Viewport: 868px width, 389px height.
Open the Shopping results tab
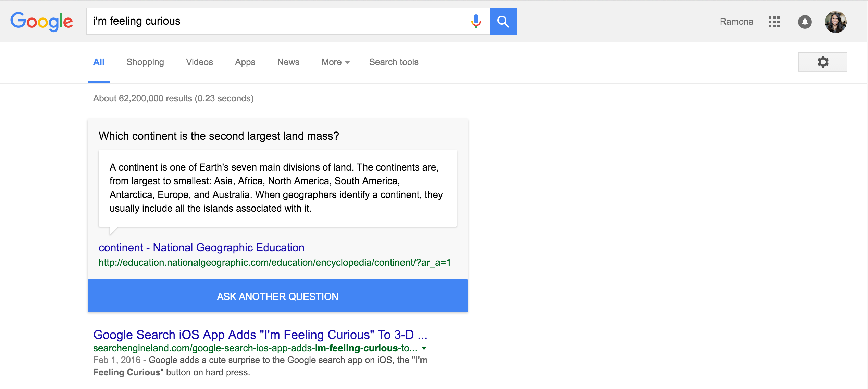tap(145, 62)
